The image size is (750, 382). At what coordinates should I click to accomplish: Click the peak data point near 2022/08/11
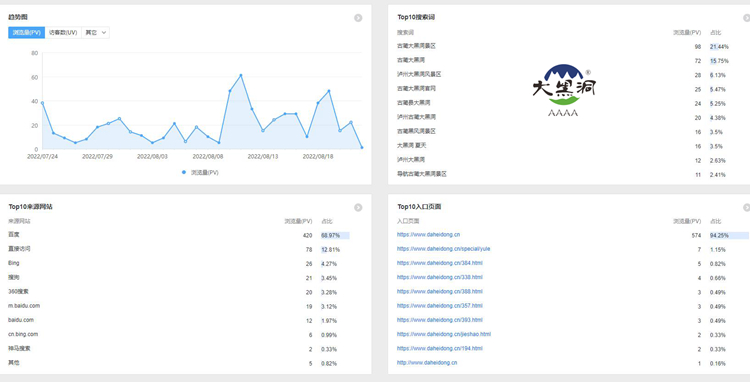pos(241,75)
